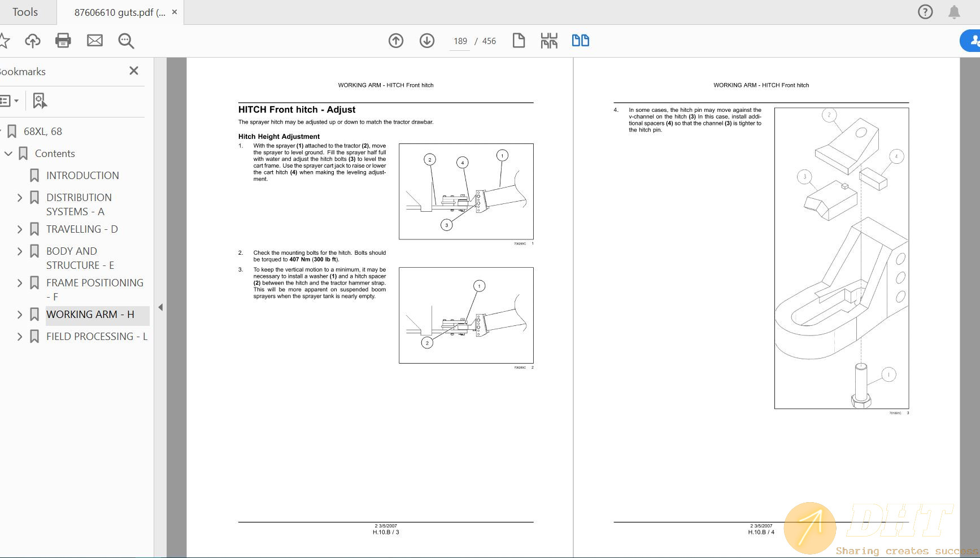980x558 pixels.
Task: Open the Help question mark icon
Action: point(925,12)
